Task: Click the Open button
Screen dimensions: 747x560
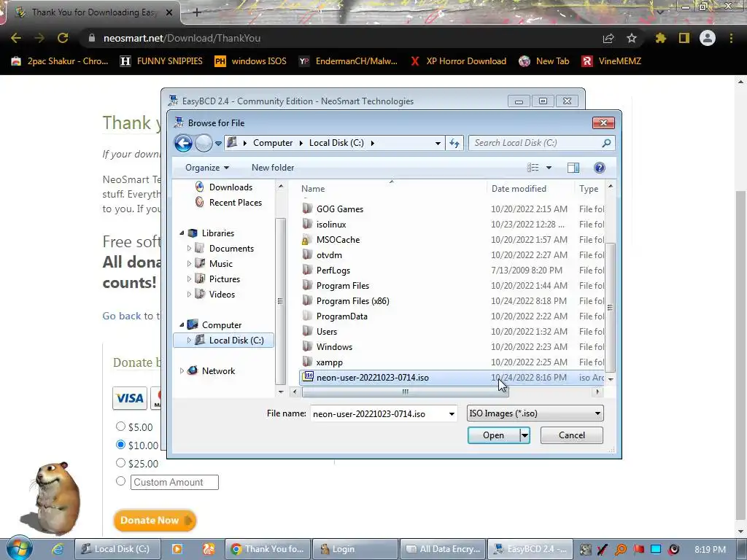Action: (x=494, y=435)
